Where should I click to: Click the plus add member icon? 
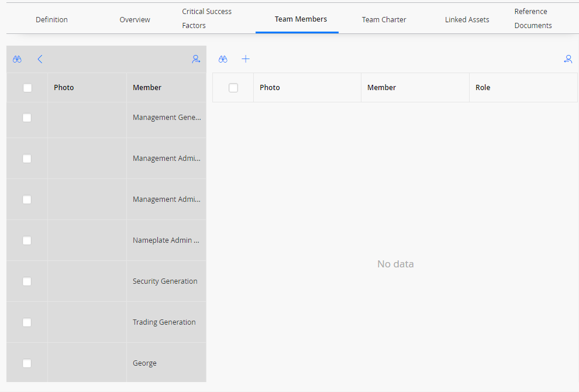pos(246,59)
